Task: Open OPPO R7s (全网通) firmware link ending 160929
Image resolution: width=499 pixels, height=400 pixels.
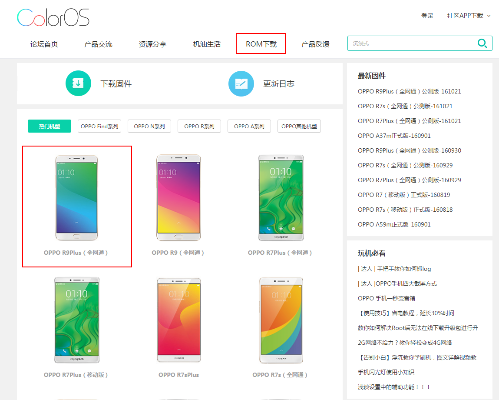Action: pyautogui.click(x=405, y=165)
